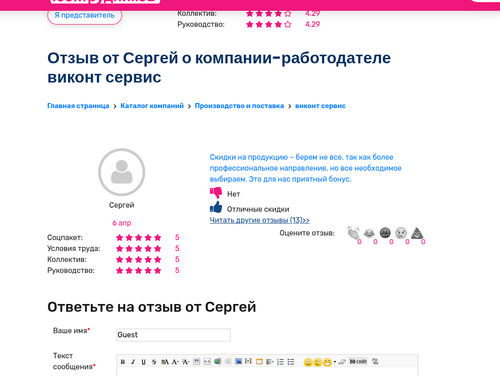The width and height of the screenshot is (500, 376).
Task: Open 'Производство и поставка' breadcrumb link
Action: pyautogui.click(x=239, y=106)
